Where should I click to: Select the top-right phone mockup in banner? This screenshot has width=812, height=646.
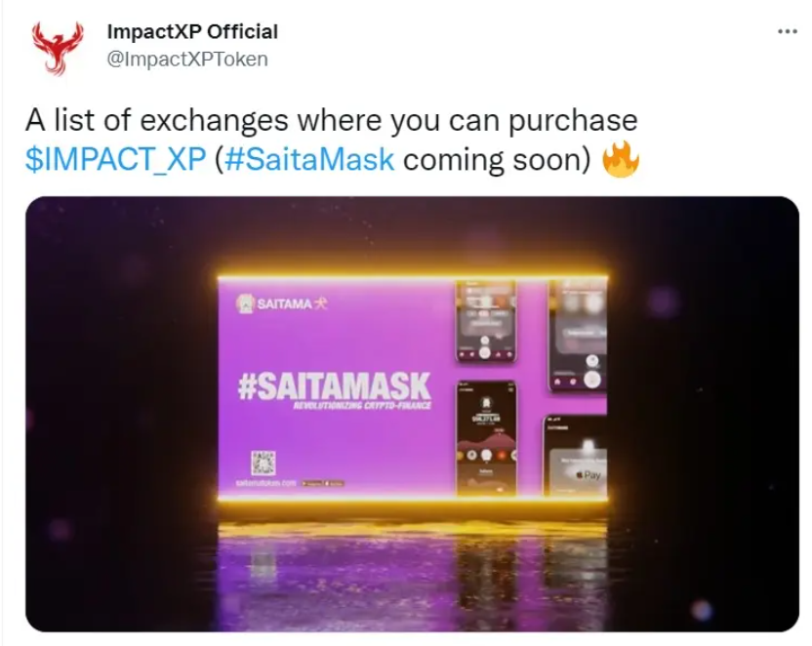tap(578, 336)
